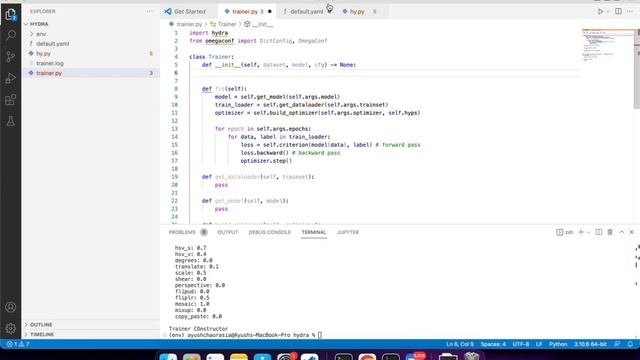Open the Manage gear icon

(11, 328)
